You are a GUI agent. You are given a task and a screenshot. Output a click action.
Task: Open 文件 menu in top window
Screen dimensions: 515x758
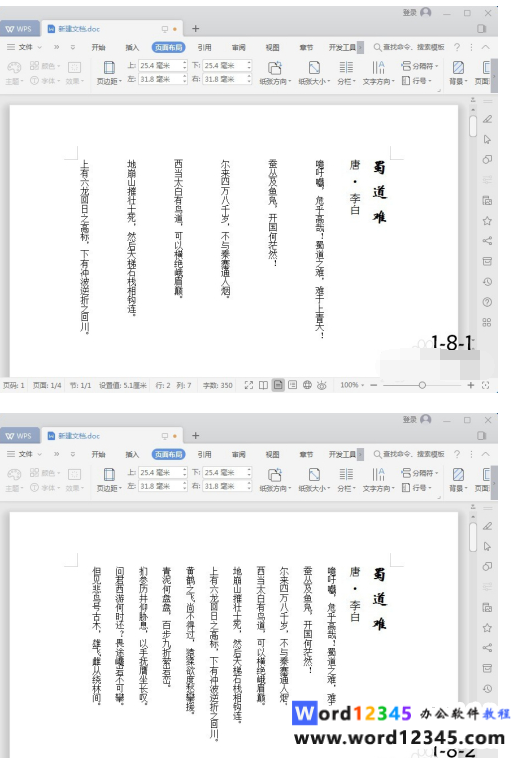pos(26,47)
